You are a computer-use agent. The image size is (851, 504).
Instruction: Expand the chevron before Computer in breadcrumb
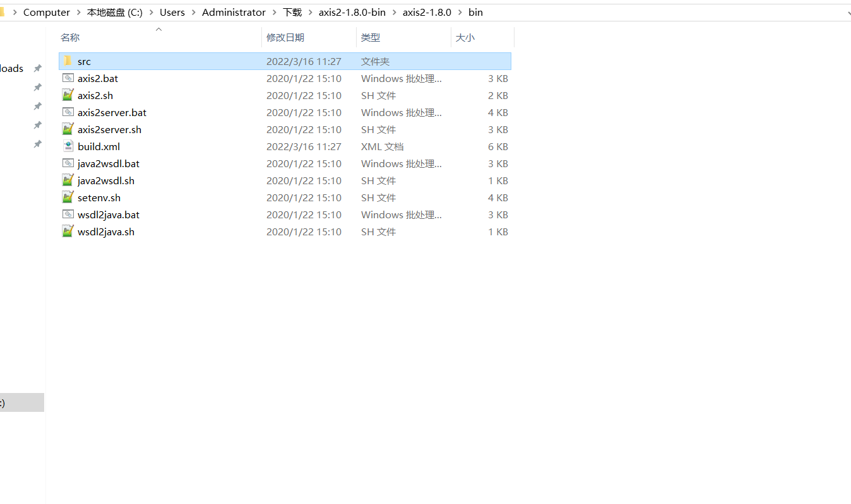click(x=15, y=12)
